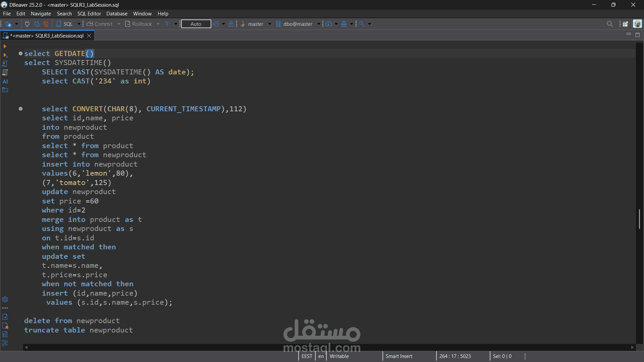Screen dimensions: 644x362
Task: Click the Connect plug icon
Action: click(x=27, y=24)
